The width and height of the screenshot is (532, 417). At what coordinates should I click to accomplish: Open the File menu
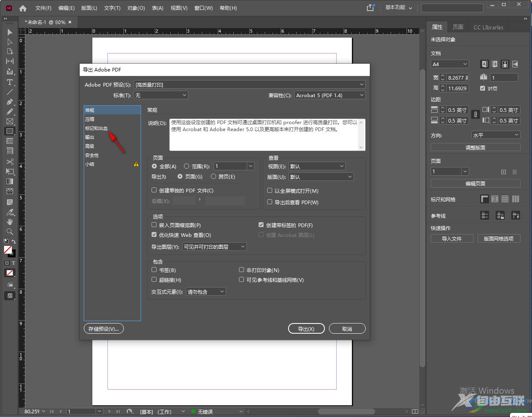click(43, 8)
